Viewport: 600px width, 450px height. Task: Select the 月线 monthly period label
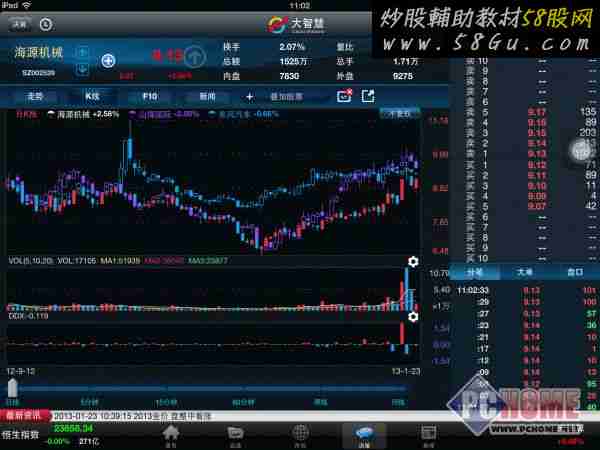pyautogui.click(x=398, y=402)
